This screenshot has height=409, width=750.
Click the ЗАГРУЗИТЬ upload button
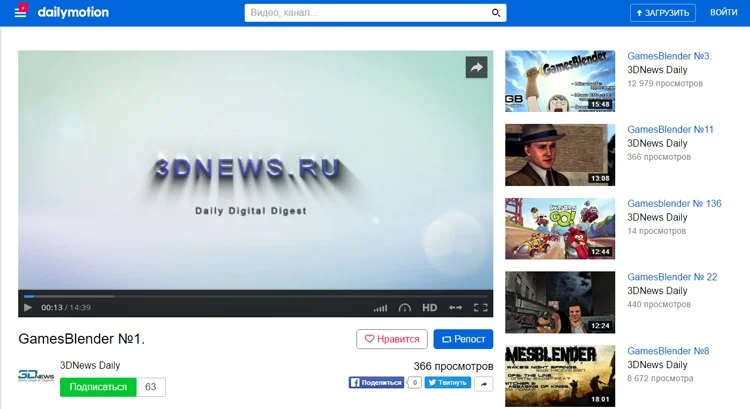click(x=662, y=13)
